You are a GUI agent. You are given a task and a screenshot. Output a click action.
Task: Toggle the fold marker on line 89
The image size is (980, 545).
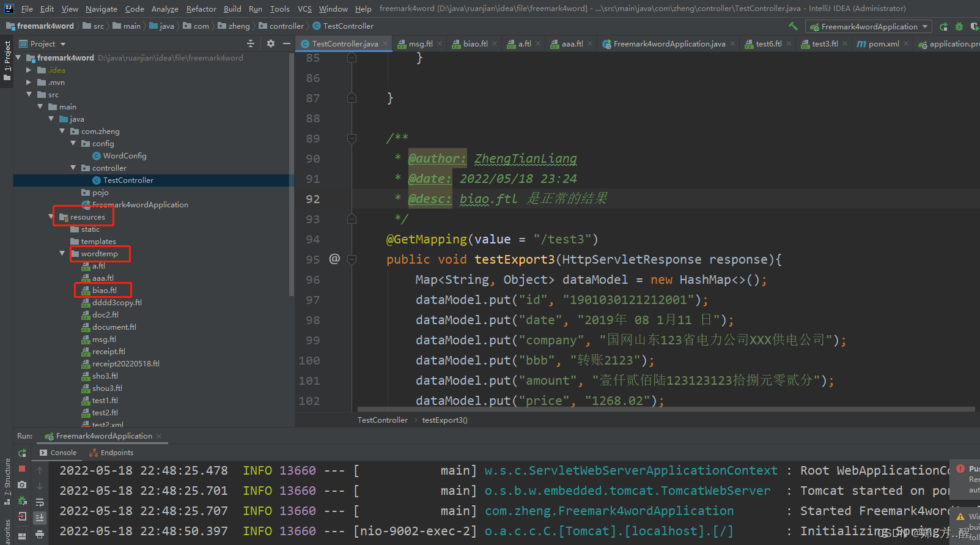352,138
